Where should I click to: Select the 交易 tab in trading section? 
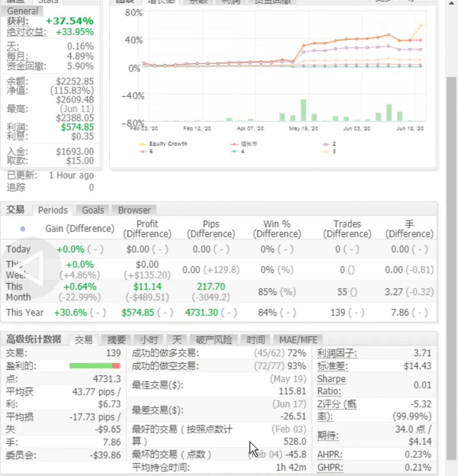pos(16,209)
